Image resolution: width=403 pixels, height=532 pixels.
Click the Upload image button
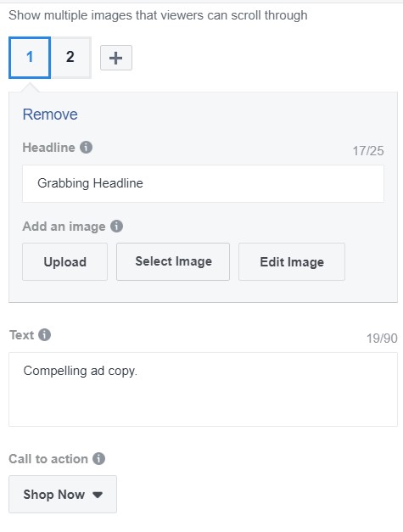point(64,261)
